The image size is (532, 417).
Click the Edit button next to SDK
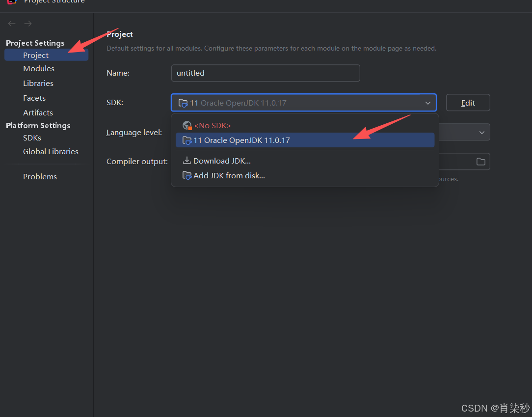coord(467,103)
